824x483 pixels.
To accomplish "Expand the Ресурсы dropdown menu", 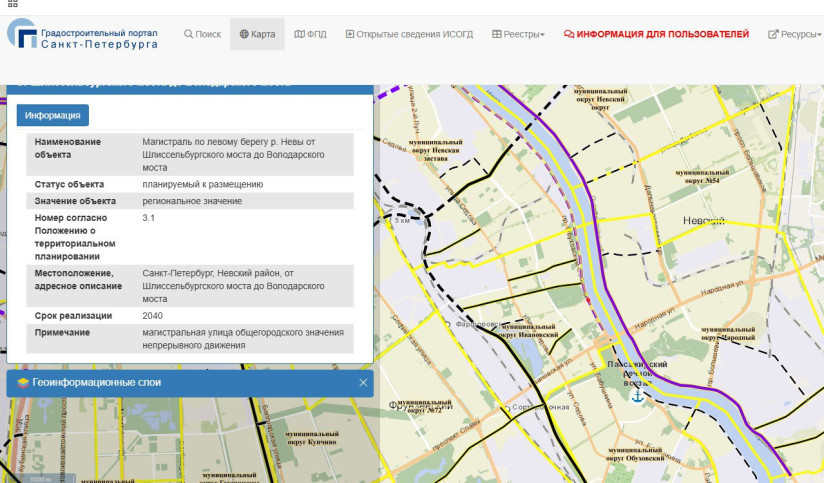I will coord(793,34).
